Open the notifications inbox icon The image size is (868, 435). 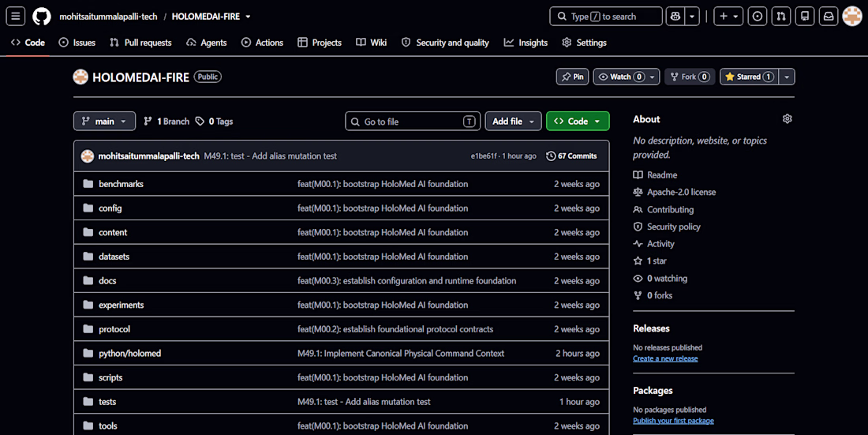pyautogui.click(x=829, y=16)
